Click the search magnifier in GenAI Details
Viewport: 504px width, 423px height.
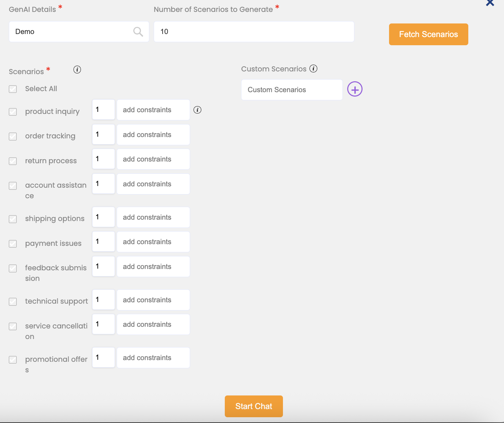point(138,32)
